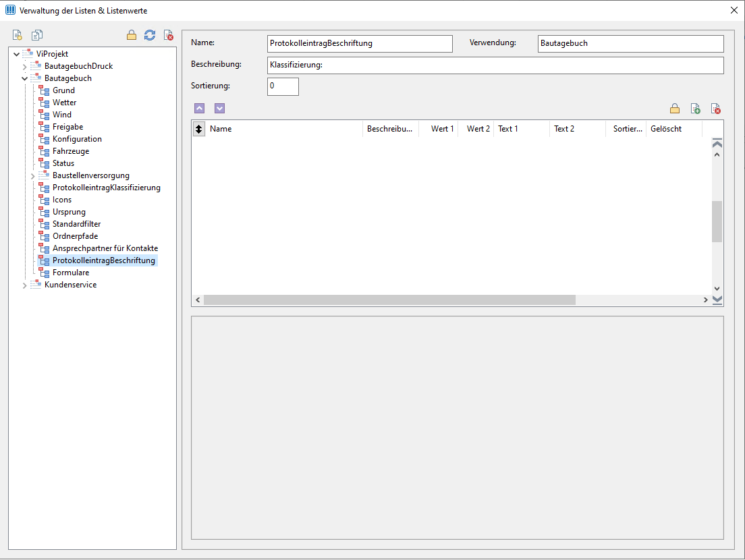
Task: Select Ansprechpartner für Kontakte in the tree
Action: click(105, 248)
